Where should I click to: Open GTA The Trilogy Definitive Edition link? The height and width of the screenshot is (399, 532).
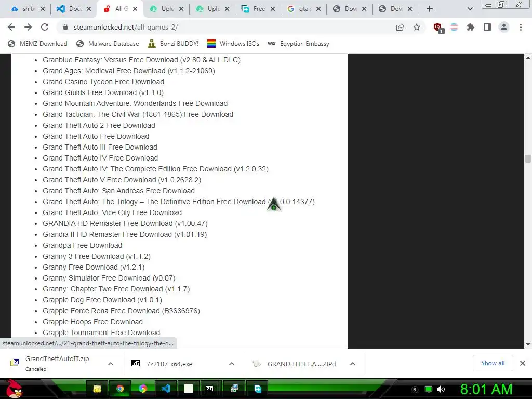(x=179, y=202)
